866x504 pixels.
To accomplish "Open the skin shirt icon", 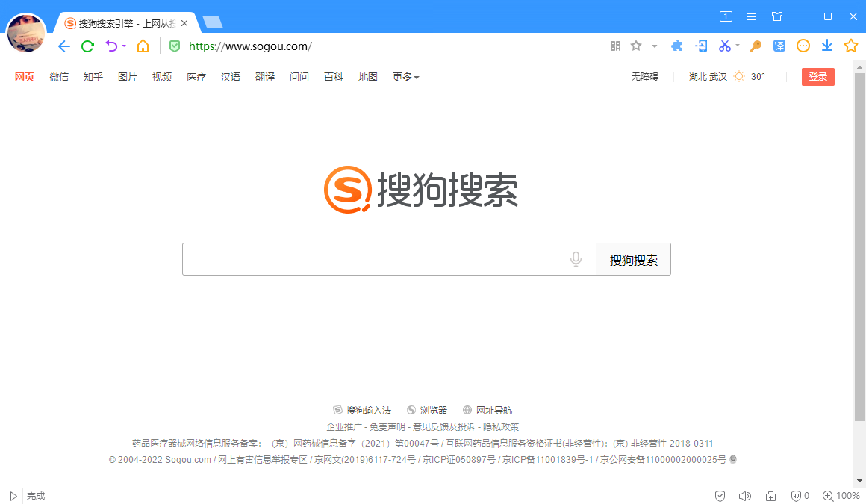I will 777,16.
